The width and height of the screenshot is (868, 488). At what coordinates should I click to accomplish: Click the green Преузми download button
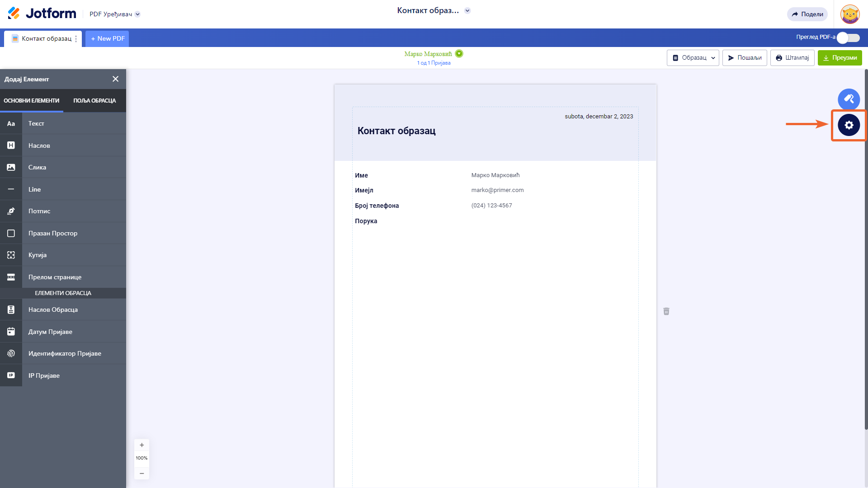(840, 58)
